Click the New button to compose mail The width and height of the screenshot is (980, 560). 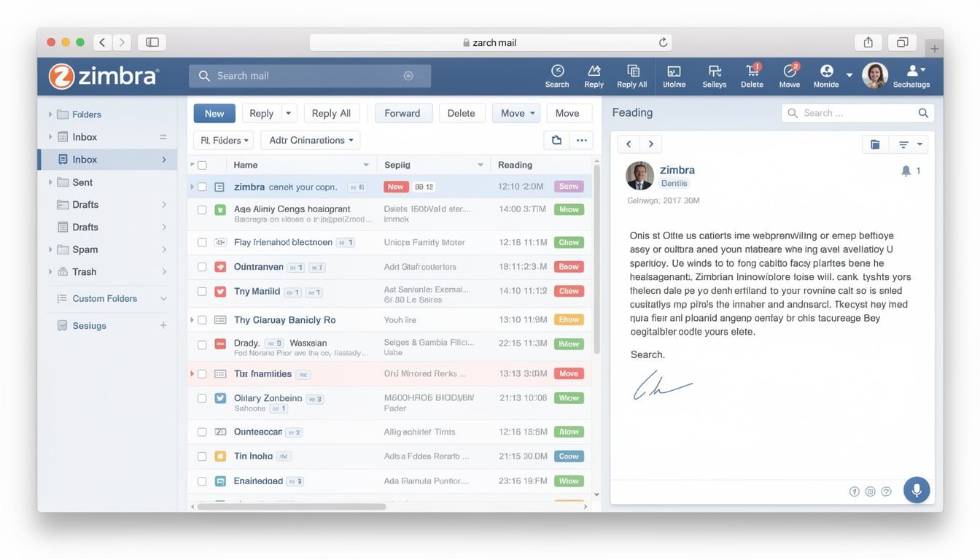pos(214,113)
